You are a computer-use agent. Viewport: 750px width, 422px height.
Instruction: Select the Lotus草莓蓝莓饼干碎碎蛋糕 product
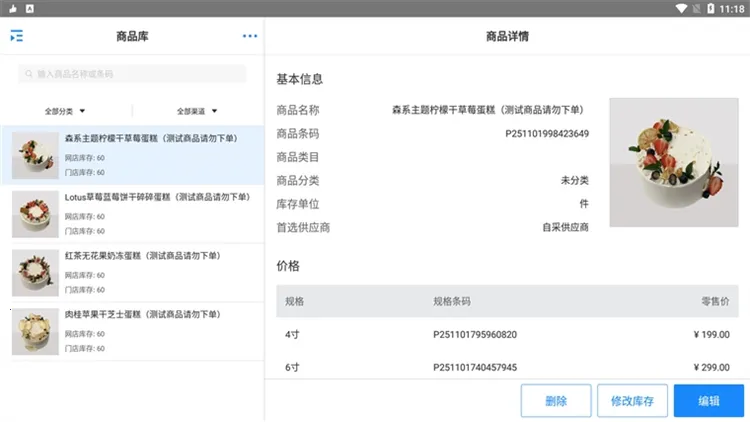(132, 214)
